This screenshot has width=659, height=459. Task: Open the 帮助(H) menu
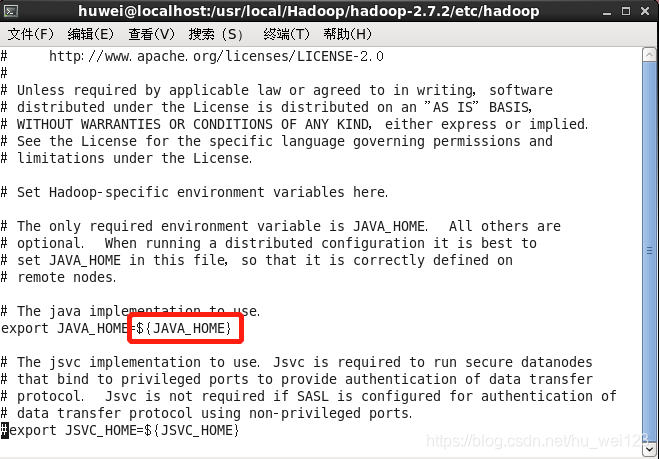click(347, 34)
